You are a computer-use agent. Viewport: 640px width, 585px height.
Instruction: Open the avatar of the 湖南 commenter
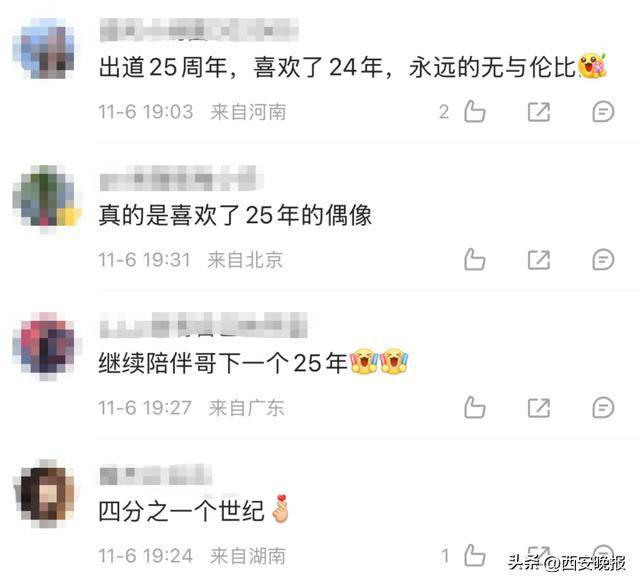point(46,493)
